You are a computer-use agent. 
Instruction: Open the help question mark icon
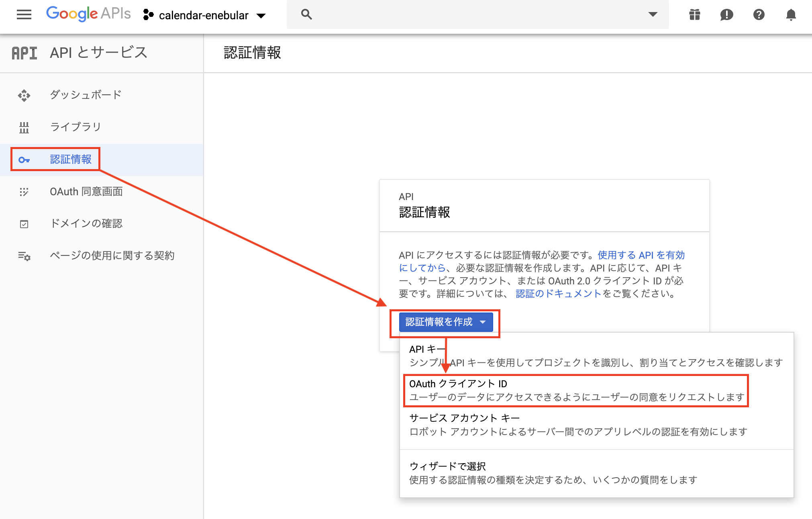[759, 15]
